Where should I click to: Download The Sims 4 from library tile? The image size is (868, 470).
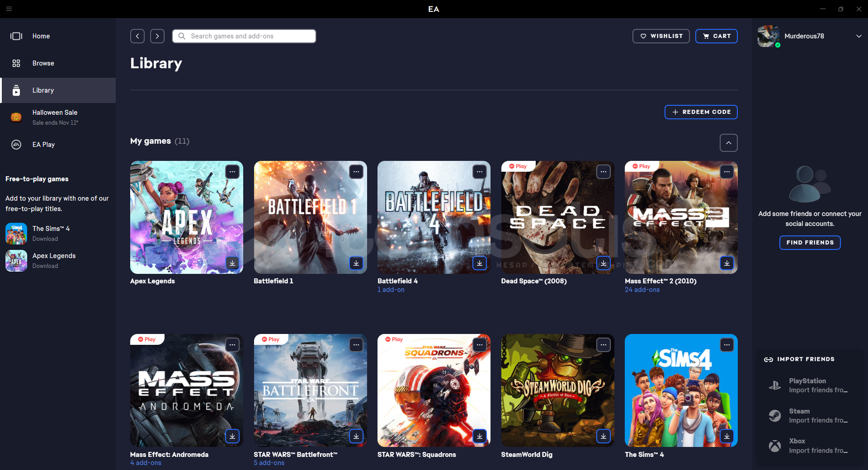coord(727,436)
